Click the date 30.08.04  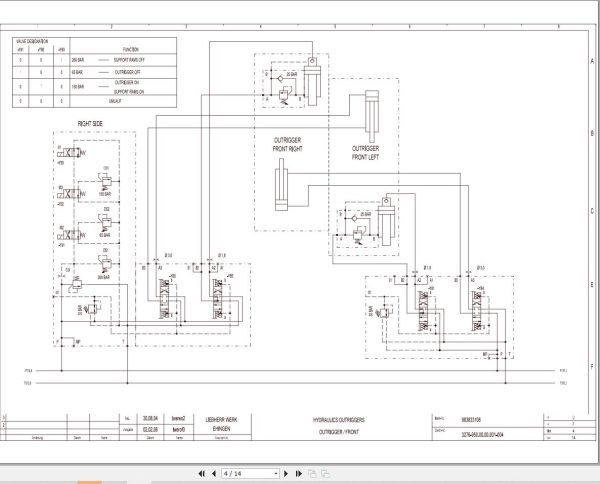(150, 419)
